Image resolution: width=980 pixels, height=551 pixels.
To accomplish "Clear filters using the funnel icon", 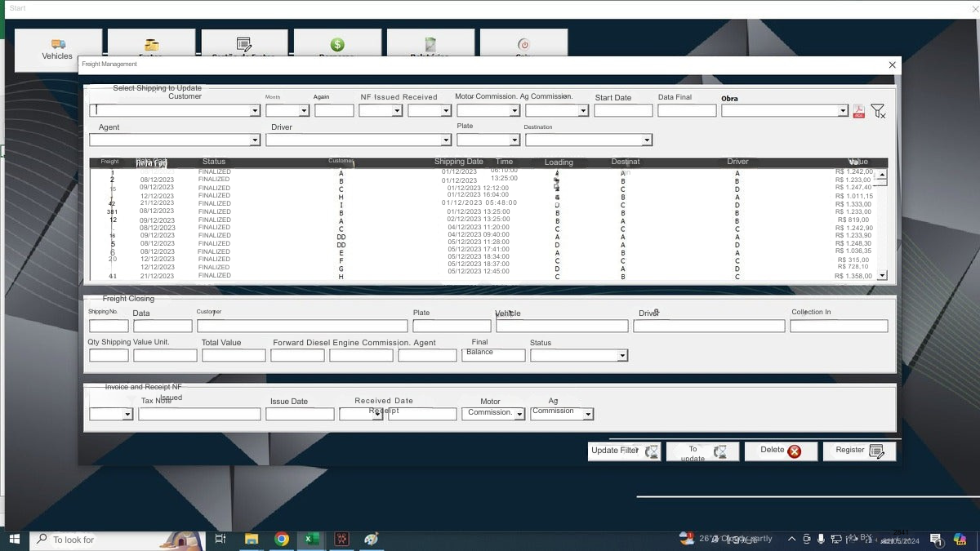I will (x=877, y=110).
